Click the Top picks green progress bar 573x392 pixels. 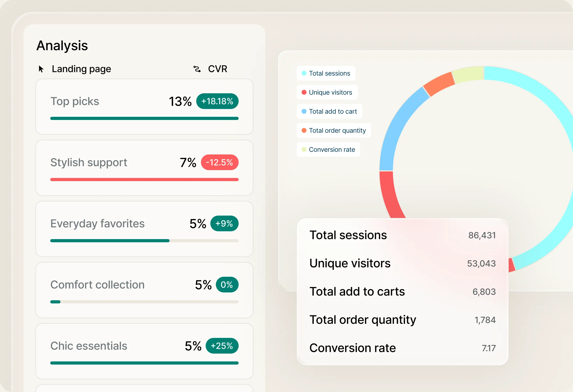tap(144, 118)
